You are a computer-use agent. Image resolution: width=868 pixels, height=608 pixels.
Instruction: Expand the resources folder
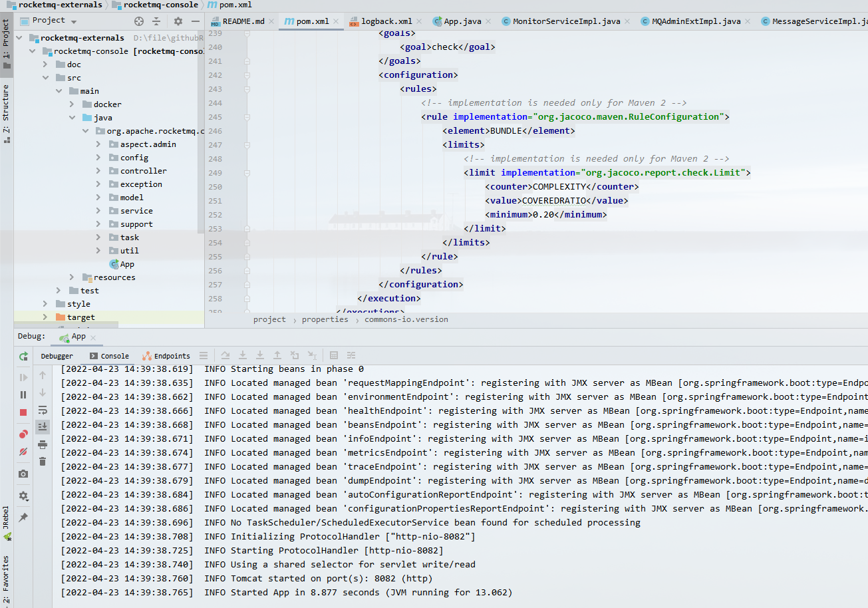[72, 277]
